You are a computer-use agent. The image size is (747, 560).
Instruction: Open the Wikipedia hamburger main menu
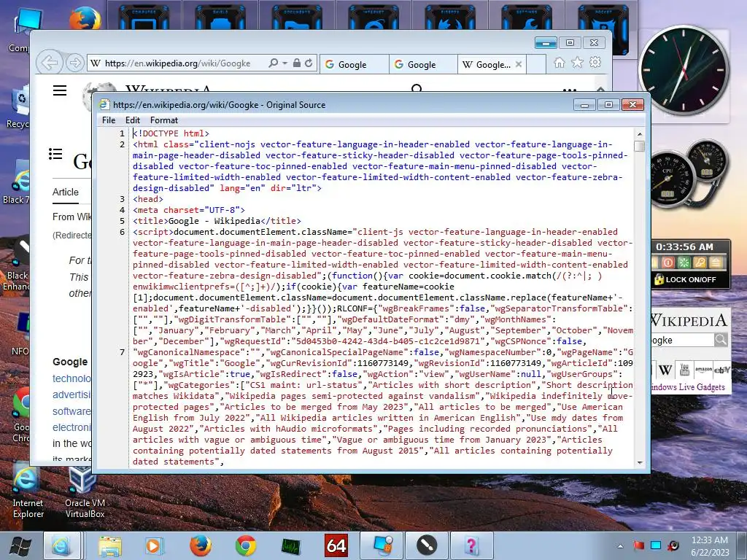pos(60,90)
